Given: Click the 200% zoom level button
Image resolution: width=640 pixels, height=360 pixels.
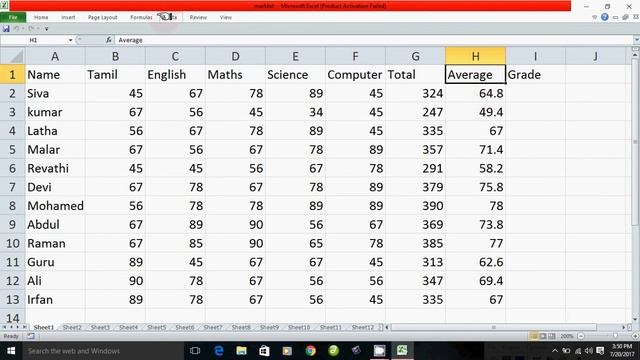Looking at the screenshot, I should (x=567, y=336).
